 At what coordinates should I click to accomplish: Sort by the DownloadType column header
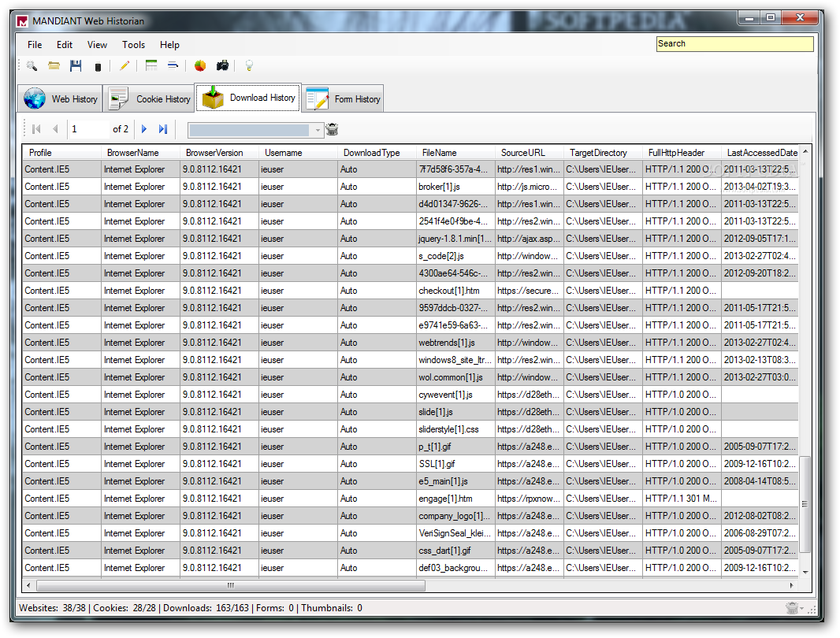coord(377,153)
